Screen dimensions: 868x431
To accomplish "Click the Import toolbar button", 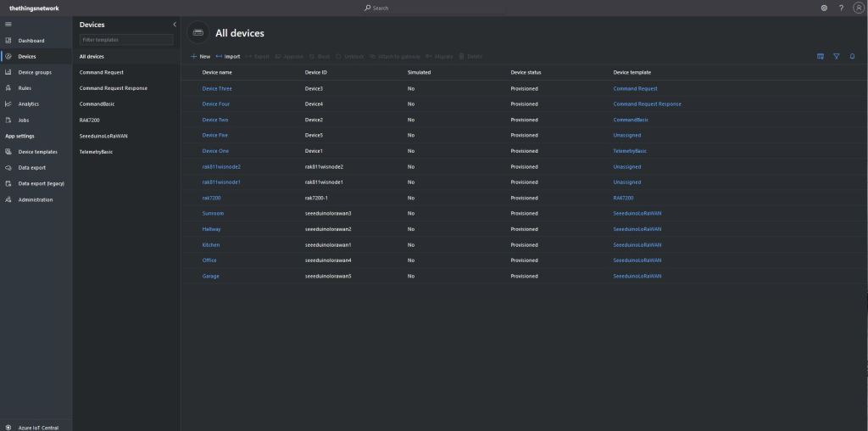I will pos(228,56).
